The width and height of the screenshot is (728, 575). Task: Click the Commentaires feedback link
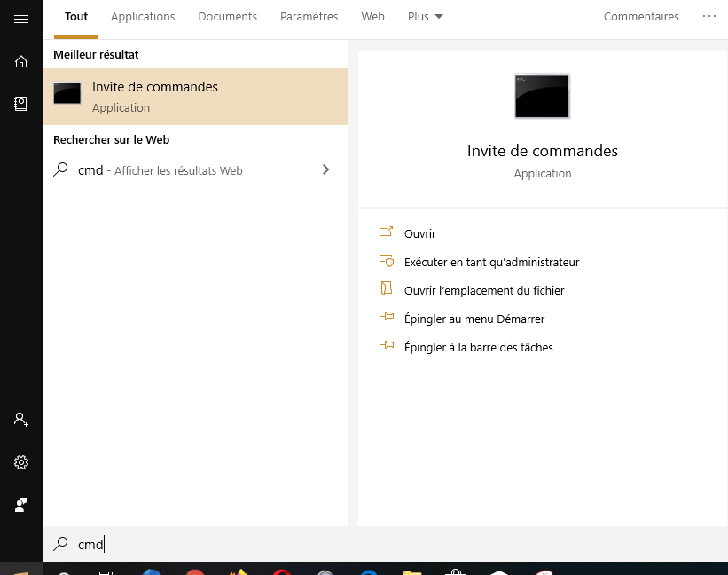coord(641,16)
